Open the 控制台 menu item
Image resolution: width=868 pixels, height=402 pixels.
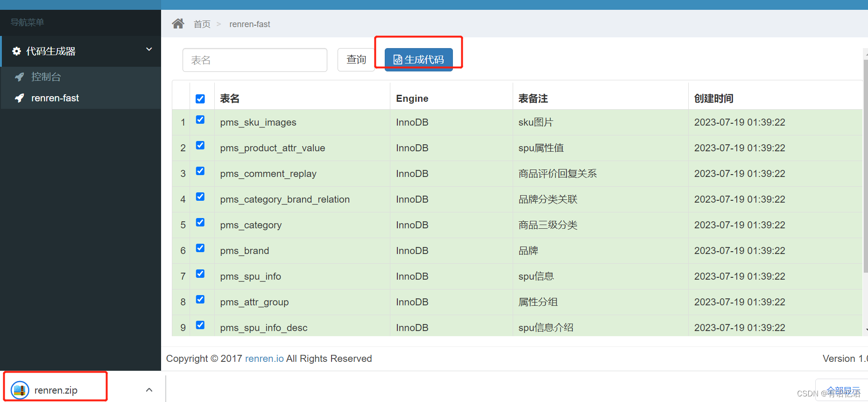click(81, 77)
